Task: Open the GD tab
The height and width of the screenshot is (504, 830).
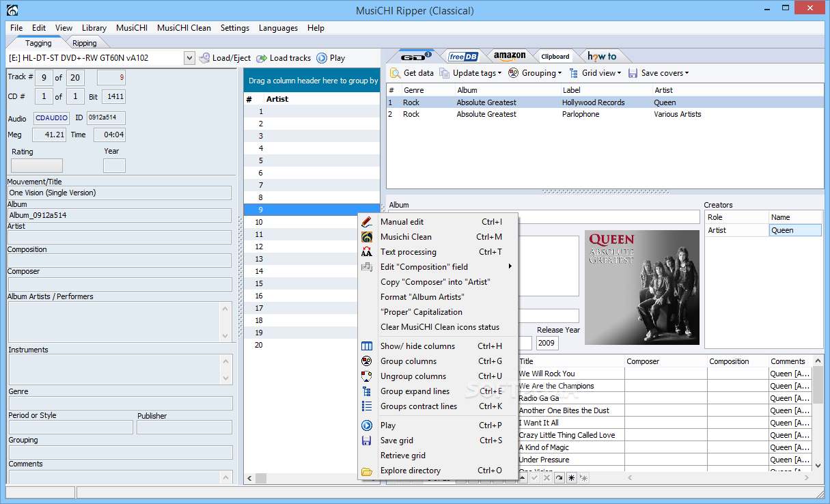Action: click(415, 56)
